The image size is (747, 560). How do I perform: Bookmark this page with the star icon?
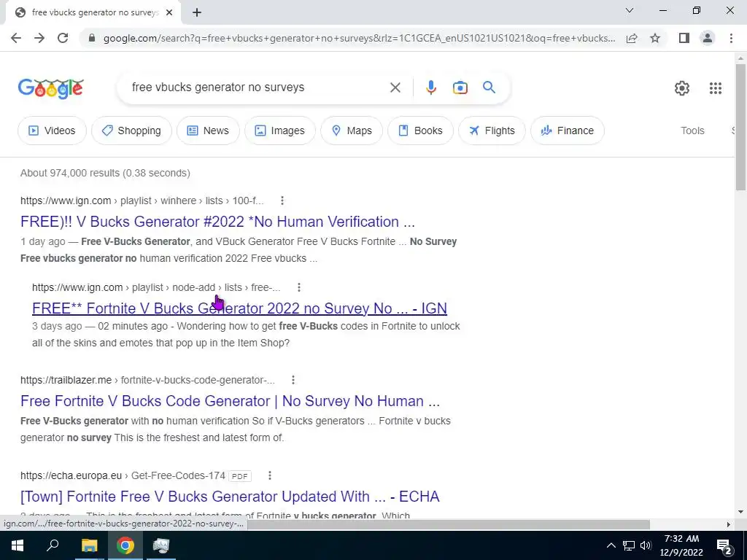[655, 38]
